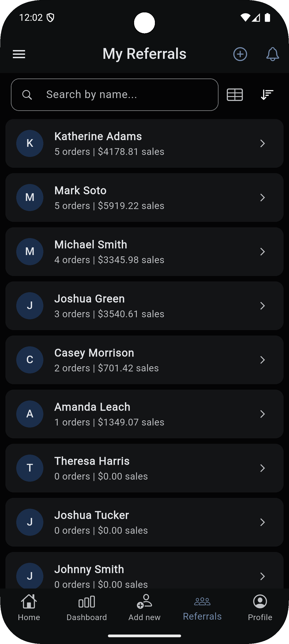Screen dimensions: 289x644
Task: Tap the add referral plus icon
Action: tap(240, 54)
